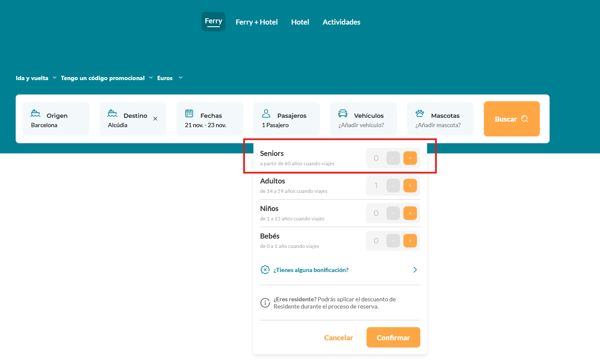The height and width of the screenshot is (364, 600).
Task: Click the discount badge icon beside bonificación
Action: 265,270
